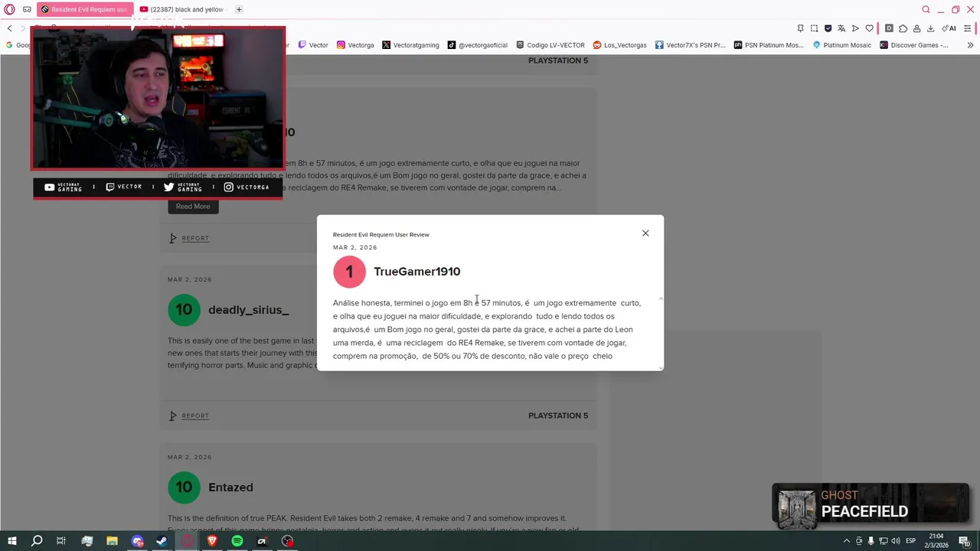
Task: Click the Resident Evil Requiem User Review heading
Action: pos(381,235)
